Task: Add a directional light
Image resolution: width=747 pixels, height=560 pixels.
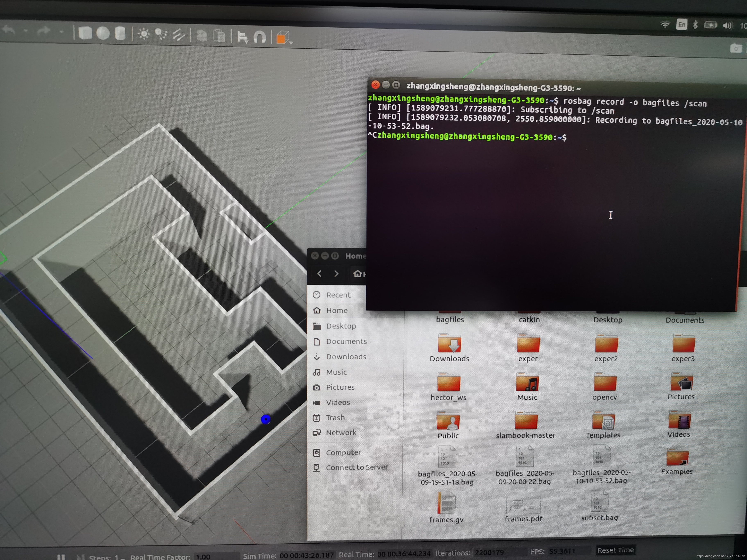Action: point(178,35)
